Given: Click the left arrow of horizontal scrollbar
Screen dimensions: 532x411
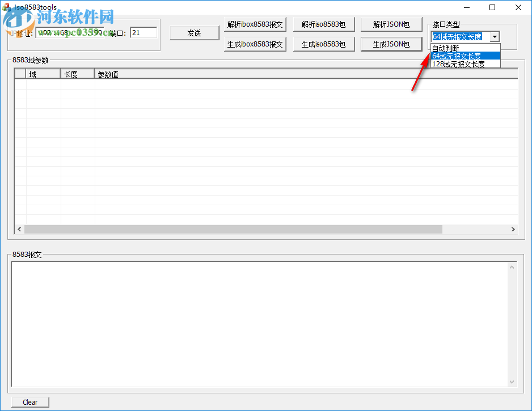Looking at the screenshot, I should [19, 229].
